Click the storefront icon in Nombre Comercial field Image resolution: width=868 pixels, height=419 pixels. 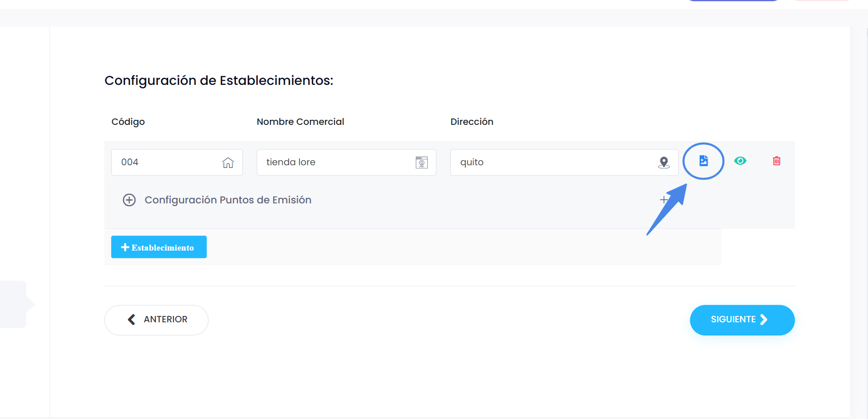[422, 163]
